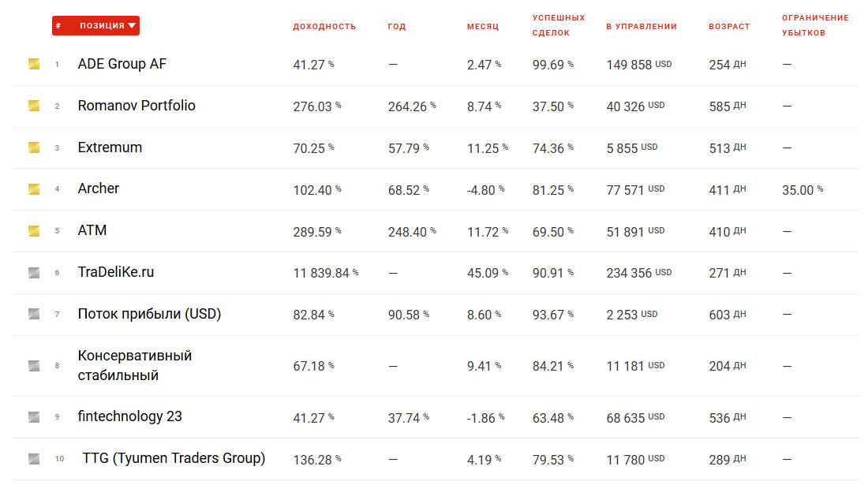Open the Romanov Portfolio account link
868x485 pixels.
[137, 106]
